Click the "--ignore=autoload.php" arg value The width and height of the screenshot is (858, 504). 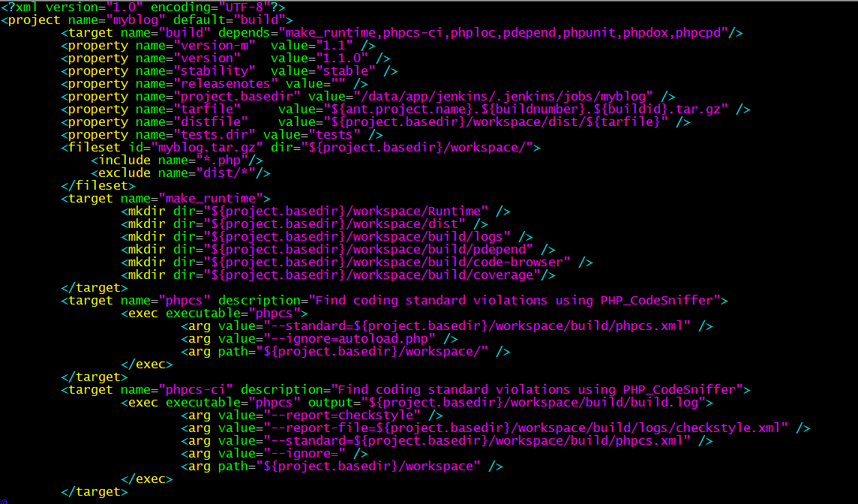coord(349,339)
